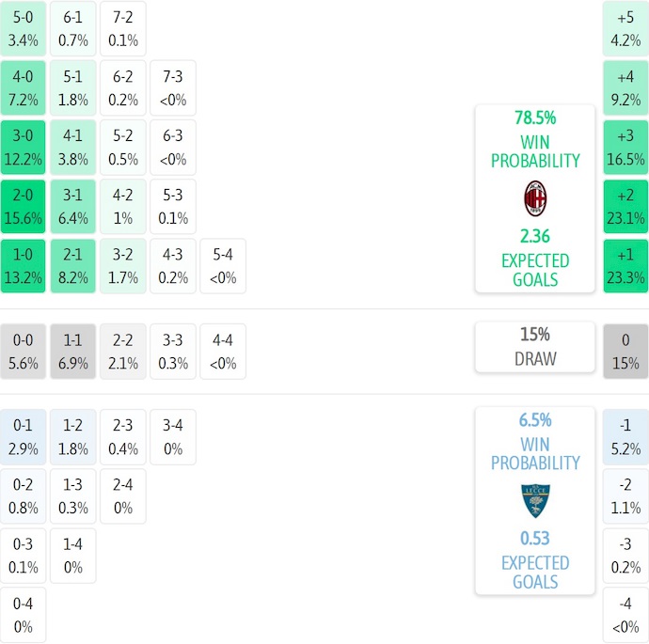Viewport: 649px width, 644px height.
Task: Pick the 0-0 draw score cell
Action: coord(24,352)
